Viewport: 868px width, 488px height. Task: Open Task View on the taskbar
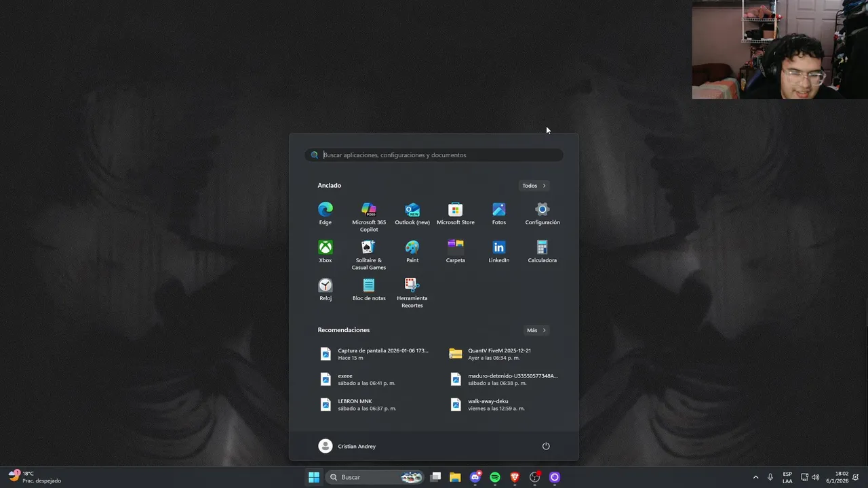[x=436, y=477]
